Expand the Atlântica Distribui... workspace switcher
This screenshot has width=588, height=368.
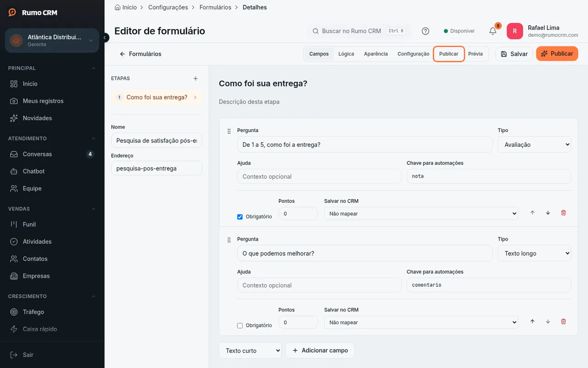(x=52, y=40)
